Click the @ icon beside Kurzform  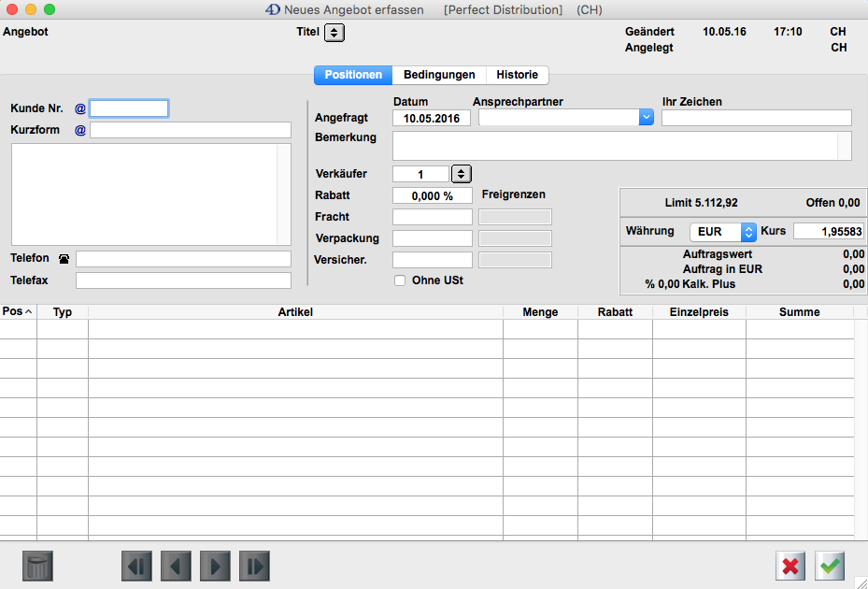[x=80, y=130]
